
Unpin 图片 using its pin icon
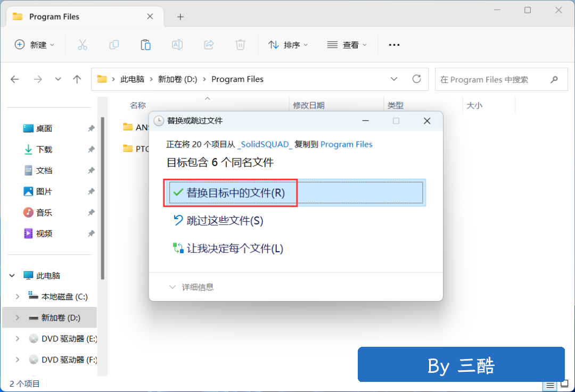tap(92, 191)
